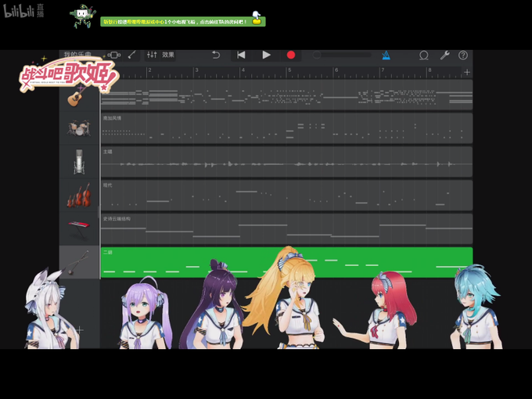Show help with the question mark icon
Screen dimensions: 532x399
pyautogui.click(x=463, y=55)
